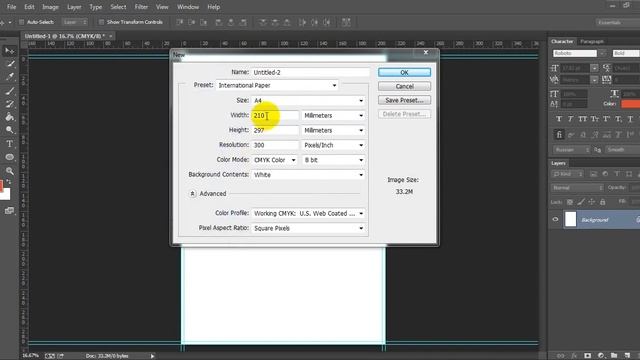Click the add layer mask icon
The width and height of the screenshot is (640, 360).
[x=587, y=356]
